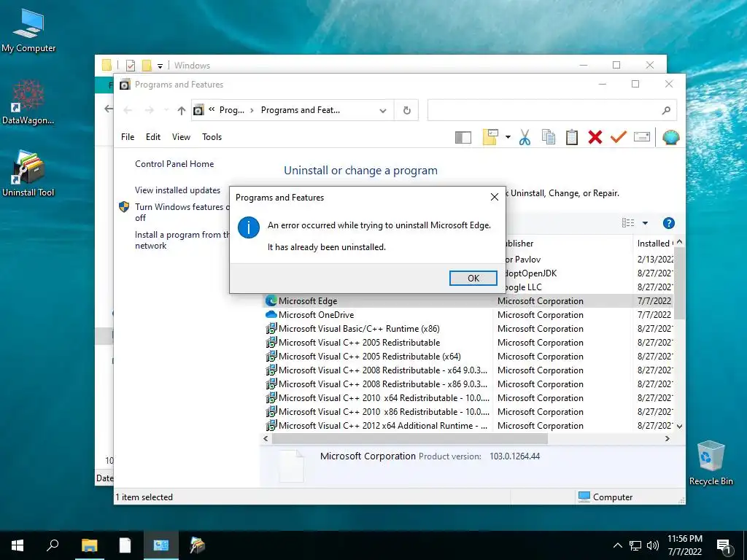Click the Paste clipboard icon
Image resolution: width=747 pixels, height=560 pixels.
[572, 137]
